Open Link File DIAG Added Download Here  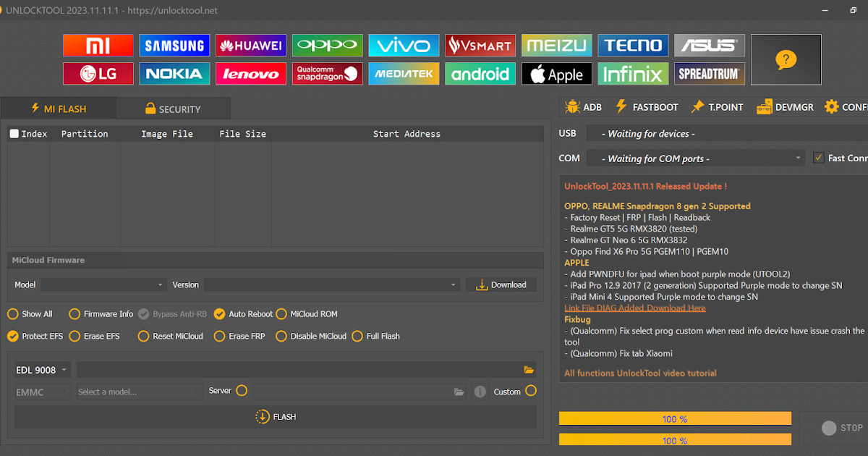(x=635, y=308)
